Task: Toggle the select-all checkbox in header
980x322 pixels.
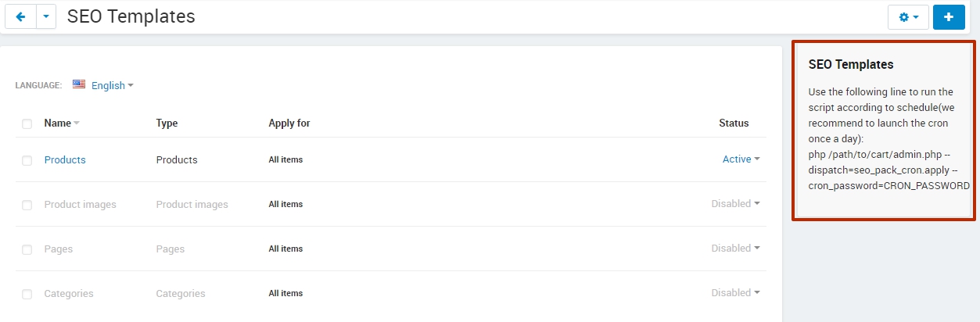Action: click(27, 123)
